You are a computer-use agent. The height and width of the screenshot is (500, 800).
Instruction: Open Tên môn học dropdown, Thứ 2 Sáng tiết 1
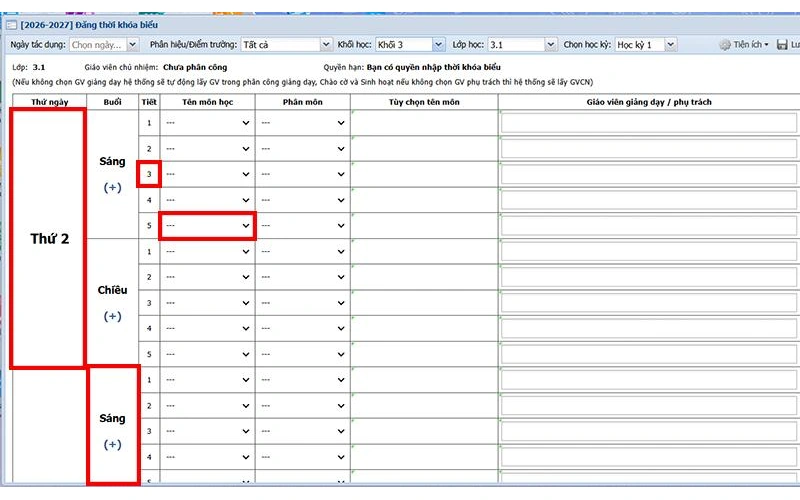pyautogui.click(x=208, y=123)
